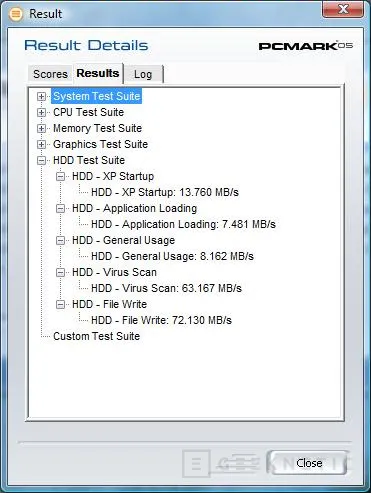Screen dimensions: 371x493
Task: Select the Custom Test Suite row
Action: (97, 336)
